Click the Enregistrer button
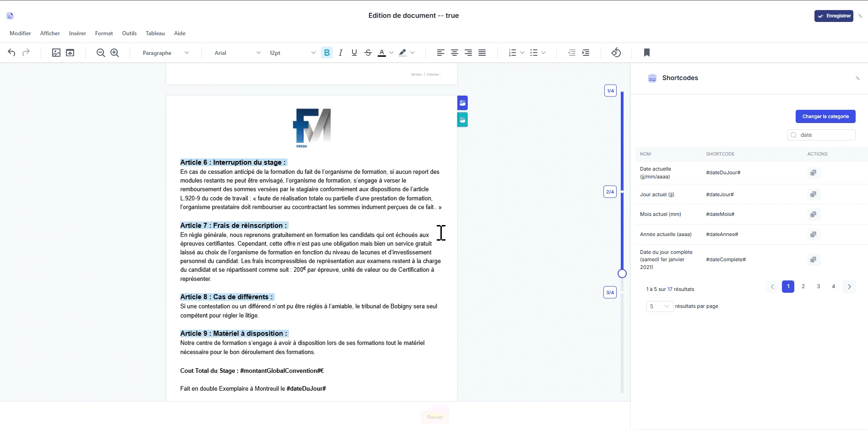The width and height of the screenshot is (868, 430). [x=834, y=16]
